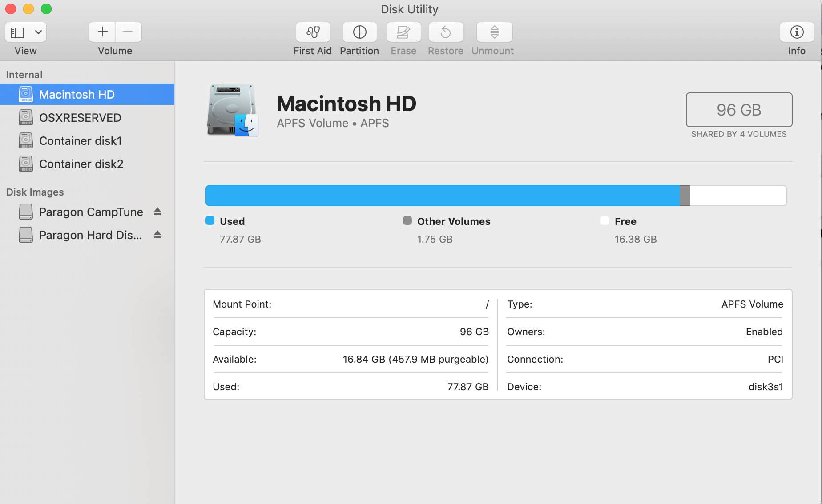The width and height of the screenshot is (822, 504).
Task: Click the Volume toolbar label
Action: (115, 51)
